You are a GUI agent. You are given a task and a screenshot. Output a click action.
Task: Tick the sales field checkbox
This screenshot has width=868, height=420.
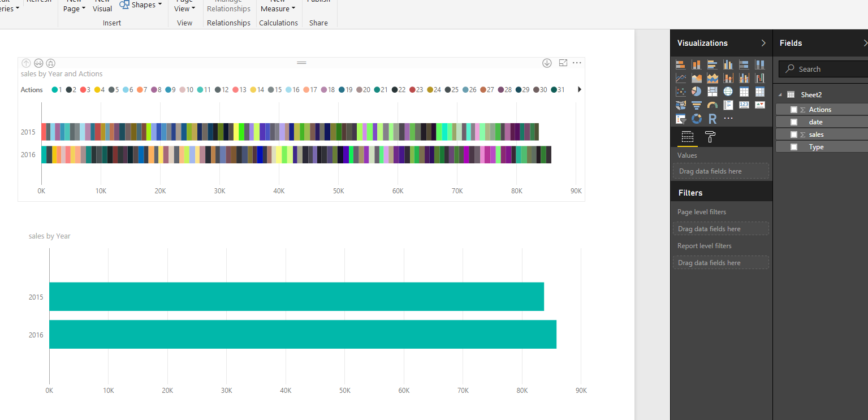[x=794, y=135]
